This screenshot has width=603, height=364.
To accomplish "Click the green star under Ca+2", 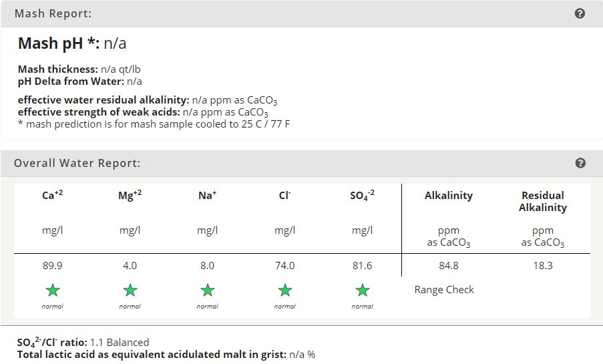I will tap(53, 290).
